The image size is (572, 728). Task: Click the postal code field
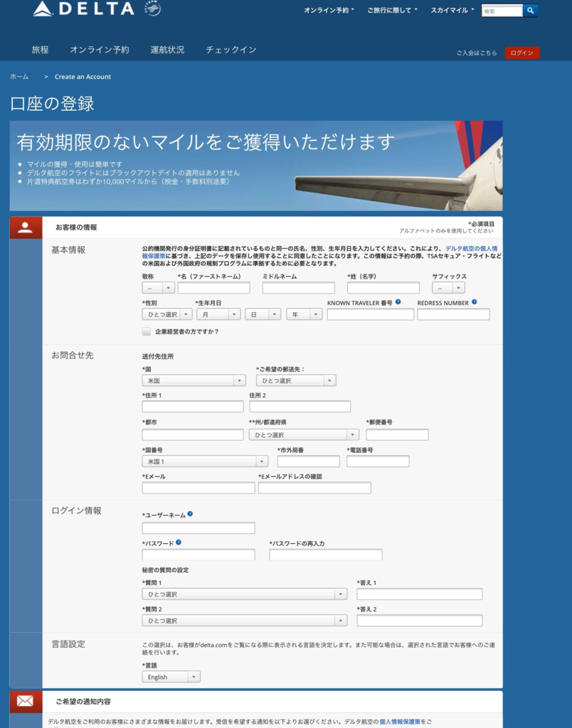click(x=397, y=435)
